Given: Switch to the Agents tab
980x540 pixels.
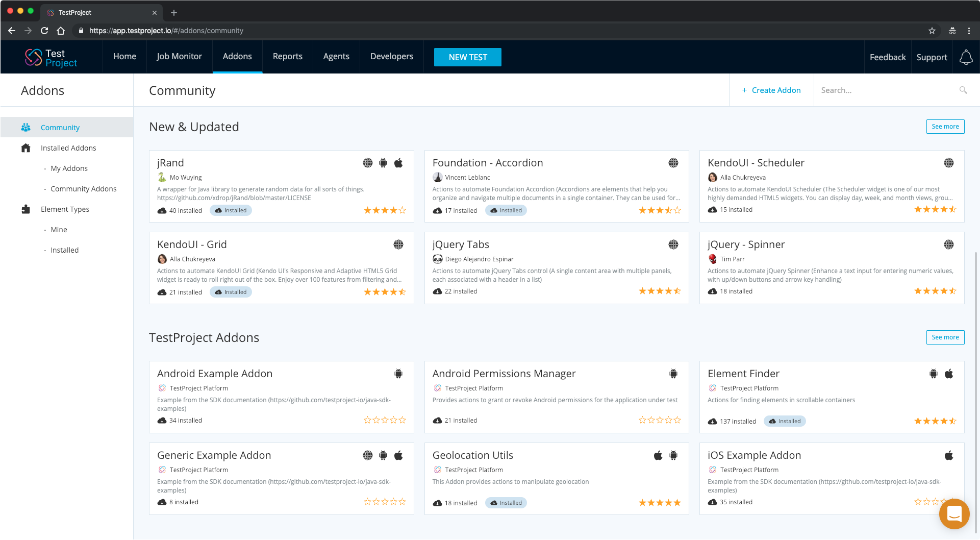Looking at the screenshot, I should 336,57.
